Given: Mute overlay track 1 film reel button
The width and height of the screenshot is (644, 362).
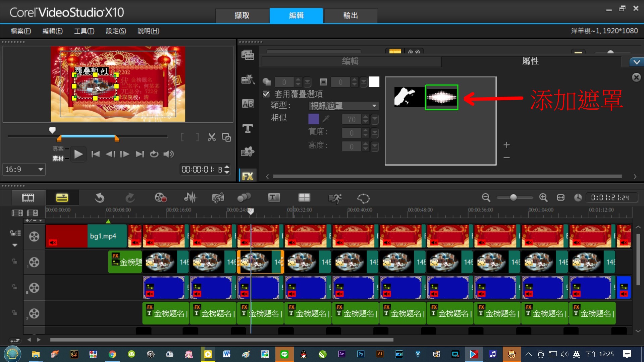Looking at the screenshot, I should 34,262.
